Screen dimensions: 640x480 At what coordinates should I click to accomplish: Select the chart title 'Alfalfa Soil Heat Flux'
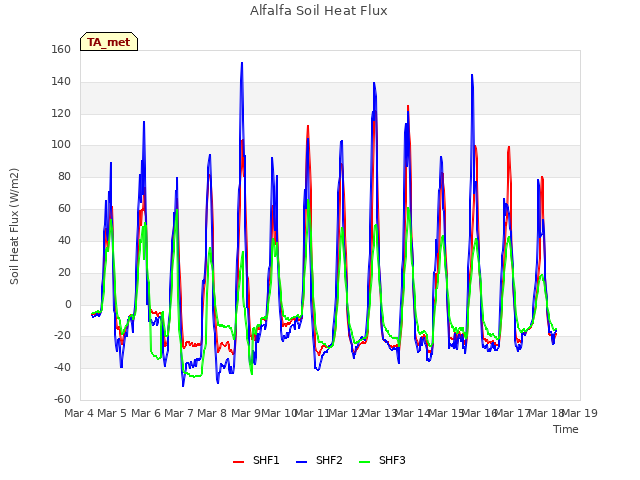tap(319, 11)
